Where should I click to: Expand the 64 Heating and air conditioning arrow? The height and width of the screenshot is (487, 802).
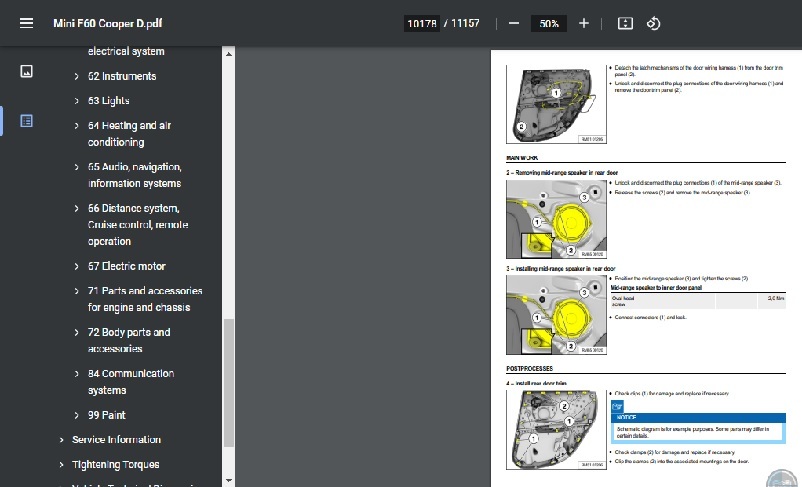(x=76, y=126)
